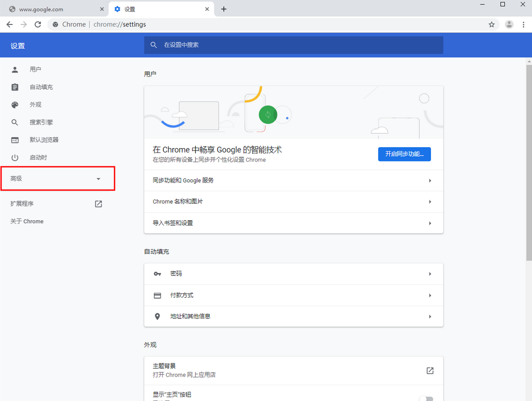This screenshot has width=532, height=401.
Task: Click the key icon beside 密码
Action: pyautogui.click(x=157, y=273)
